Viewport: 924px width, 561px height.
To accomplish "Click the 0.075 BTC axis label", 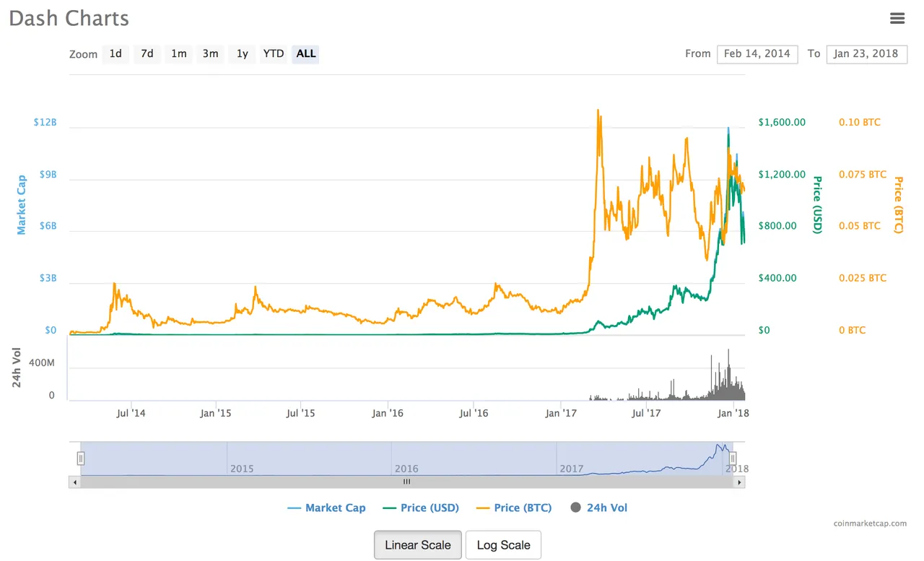I will click(863, 174).
